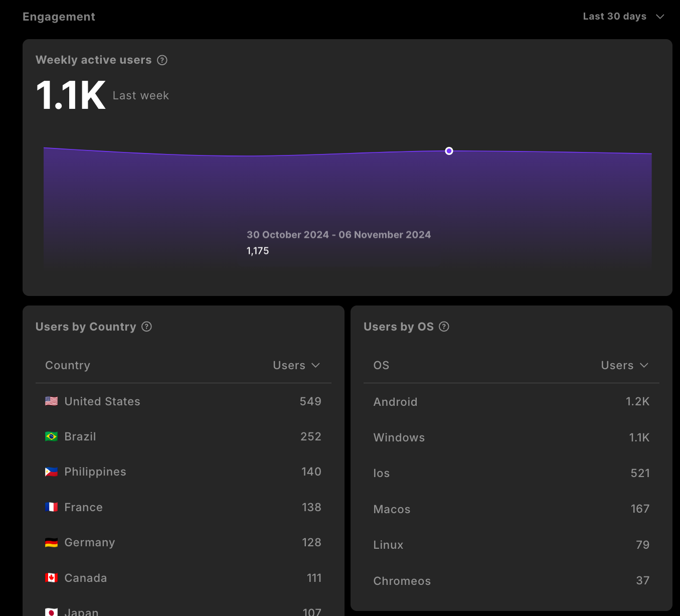Screen dimensions: 680x616
Task: Select the United States flag icon
Action: click(x=51, y=401)
